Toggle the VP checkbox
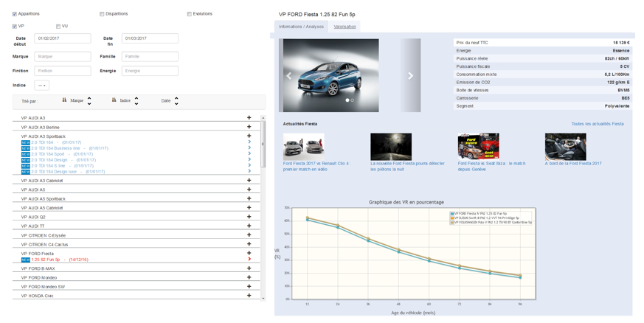Image resolution: width=644 pixels, height=323 pixels. [x=15, y=27]
